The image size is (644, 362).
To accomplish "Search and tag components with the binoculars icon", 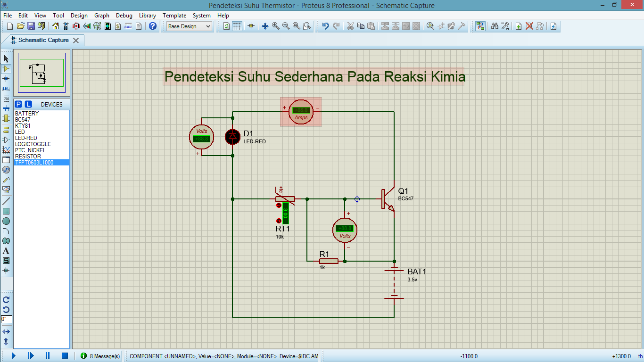I will point(495,26).
